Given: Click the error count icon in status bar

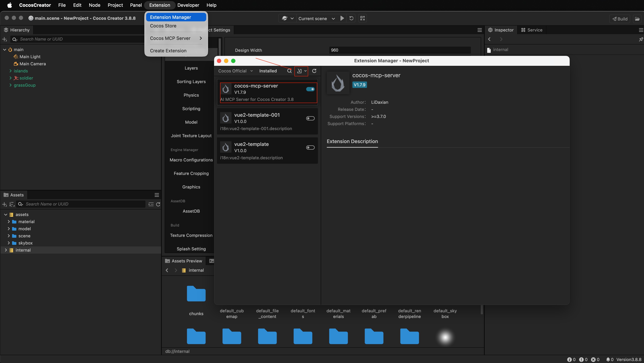Looking at the screenshot, I should click(x=593, y=359).
